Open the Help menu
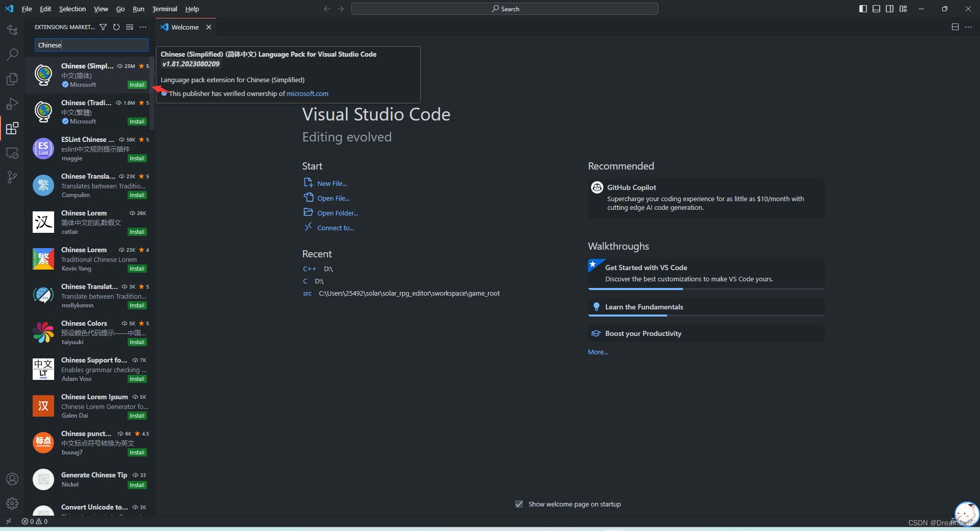Screen dimensions: 980x531 [x=192, y=9]
